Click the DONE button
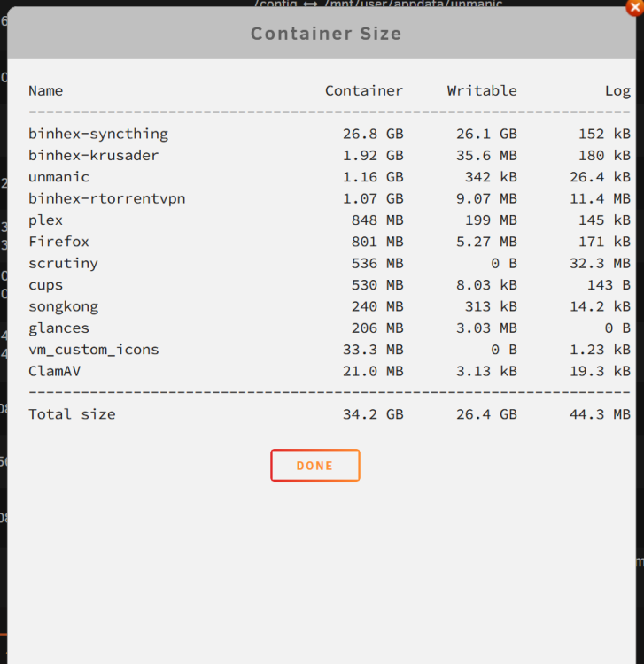 [x=315, y=465]
